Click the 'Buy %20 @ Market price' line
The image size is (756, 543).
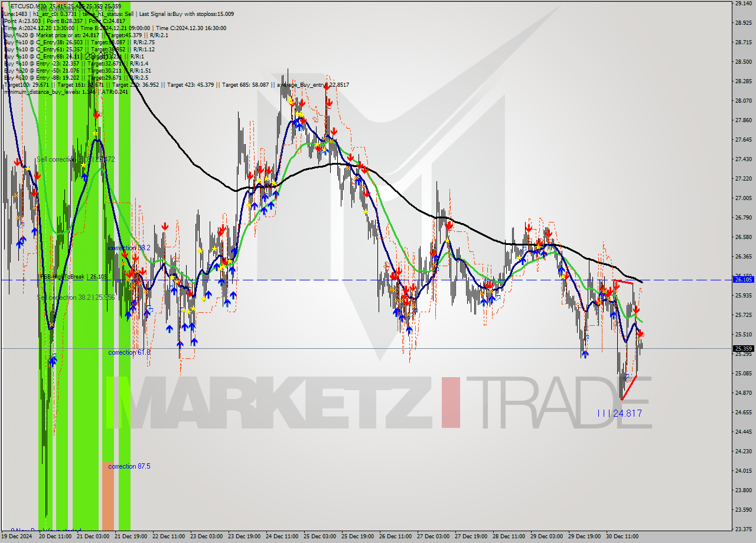click(86, 35)
